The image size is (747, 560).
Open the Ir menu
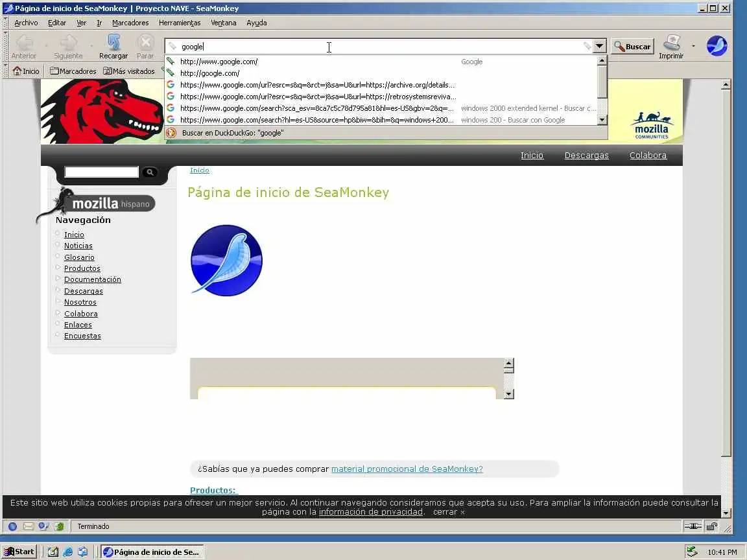coord(99,23)
